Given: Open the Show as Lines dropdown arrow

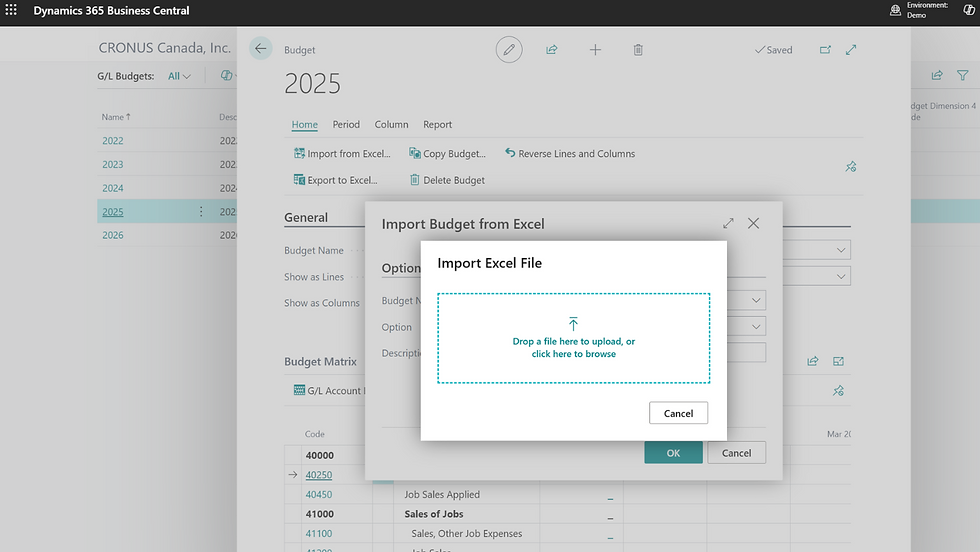Looking at the screenshot, I should click(x=841, y=276).
